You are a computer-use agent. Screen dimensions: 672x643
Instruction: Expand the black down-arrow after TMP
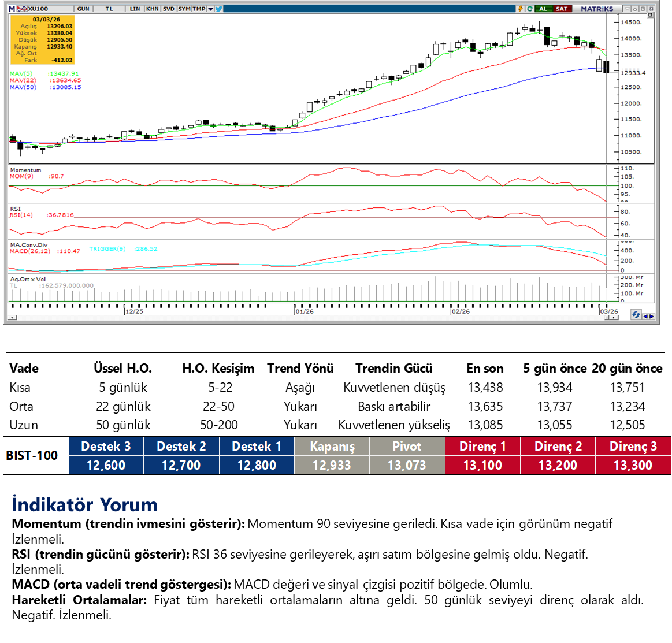[x=210, y=9]
